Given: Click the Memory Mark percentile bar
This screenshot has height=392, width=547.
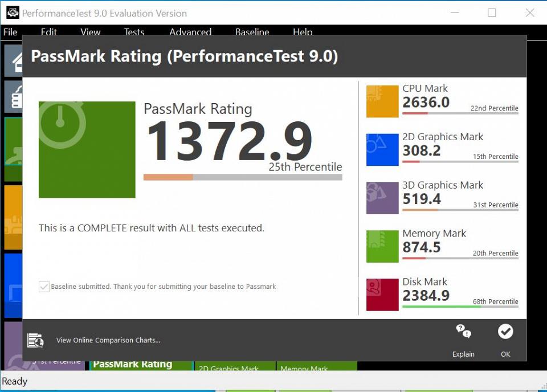Looking at the screenshot, I should 460,258.
